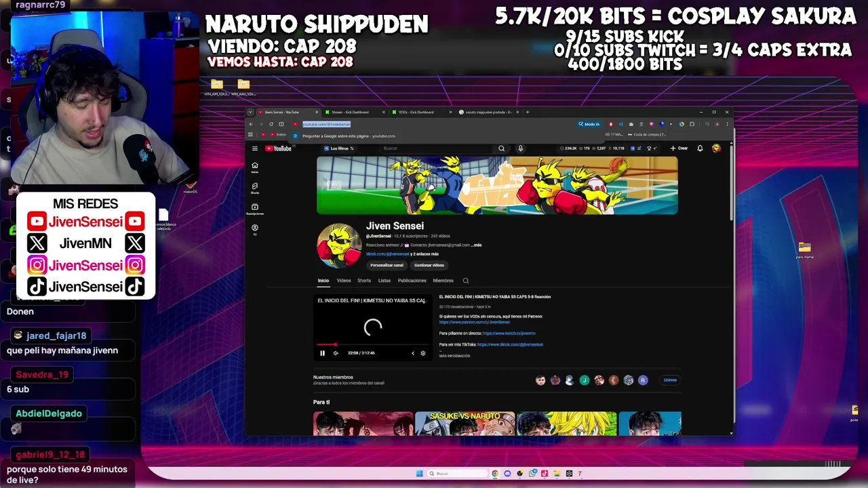
Task: Switch to 'naruto shippuden portada' browser tab
Action: [x=488, y=112]
